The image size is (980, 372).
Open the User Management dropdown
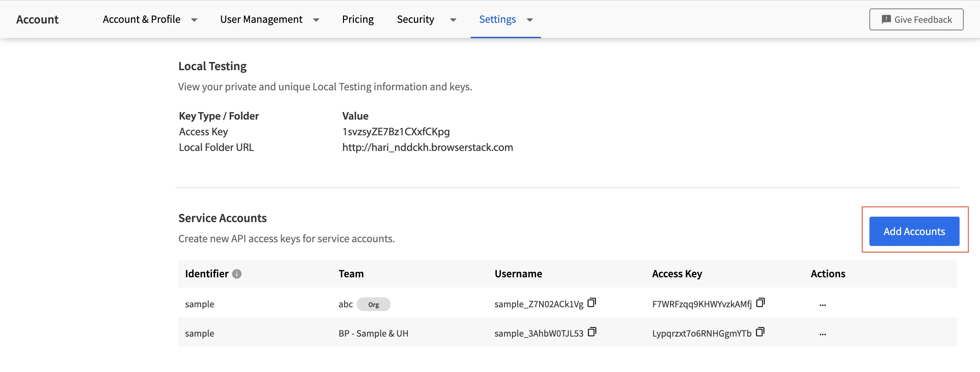(316, 20)
